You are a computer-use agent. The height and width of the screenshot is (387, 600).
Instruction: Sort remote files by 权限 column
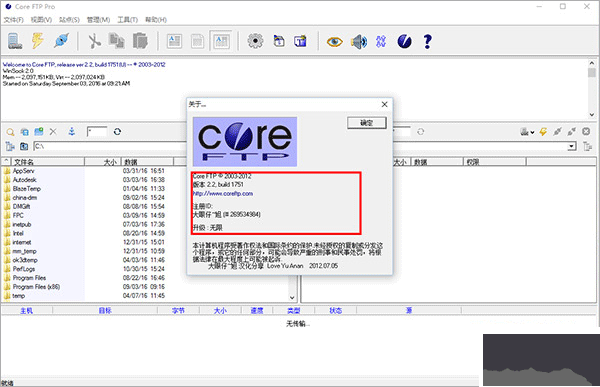click(494, 162)
